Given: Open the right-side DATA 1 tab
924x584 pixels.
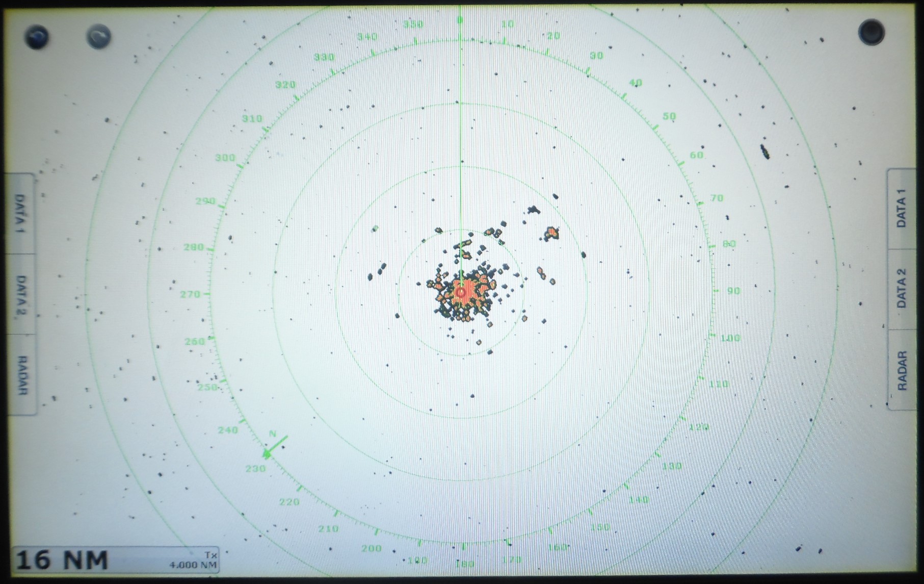Looking at the screenshot, I should point(902,208).
